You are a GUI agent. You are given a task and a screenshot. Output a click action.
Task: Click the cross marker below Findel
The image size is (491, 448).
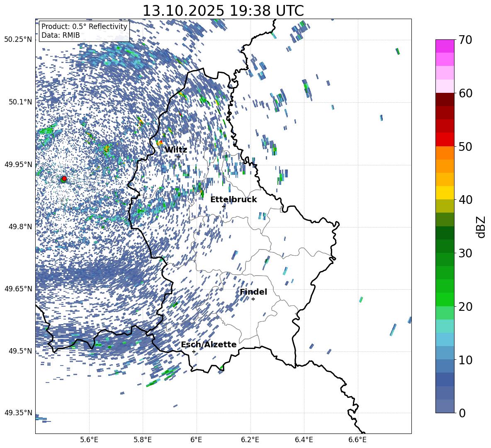pos(253,299)
